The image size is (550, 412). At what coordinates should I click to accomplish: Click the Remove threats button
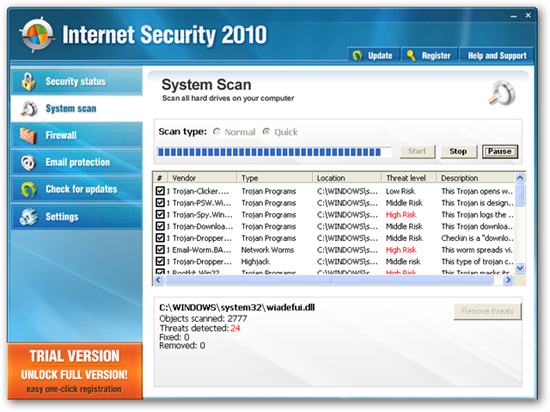[488, 311]
